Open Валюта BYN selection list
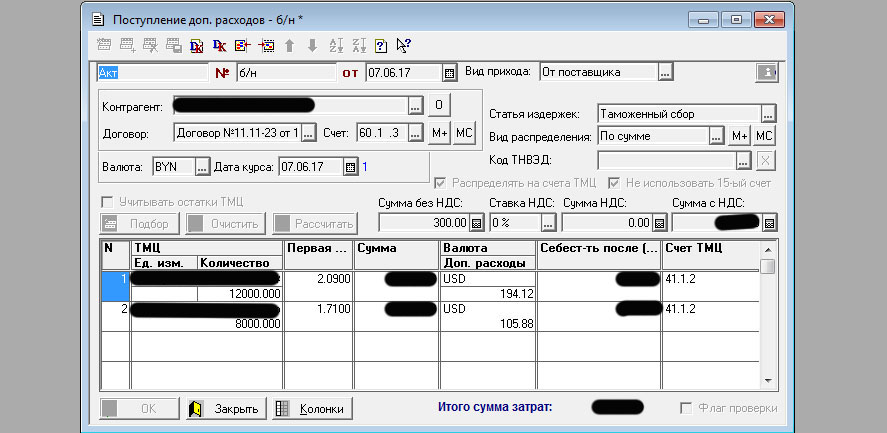The image size is (887, 433). coord(201,167)
